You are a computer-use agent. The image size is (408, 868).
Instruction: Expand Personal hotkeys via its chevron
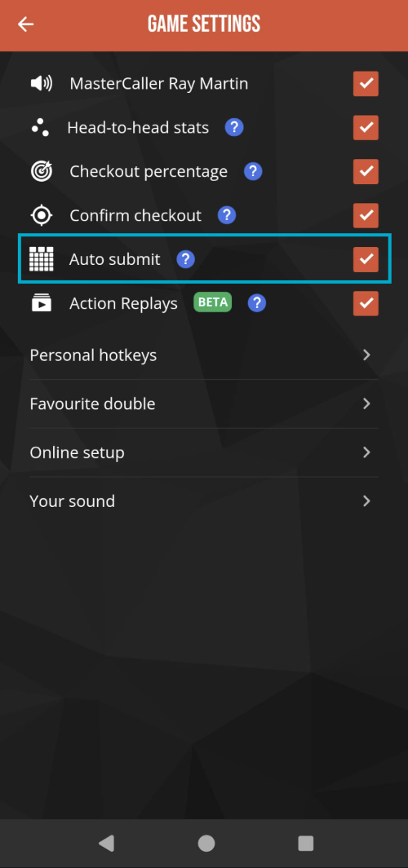[x=366, y=355]
